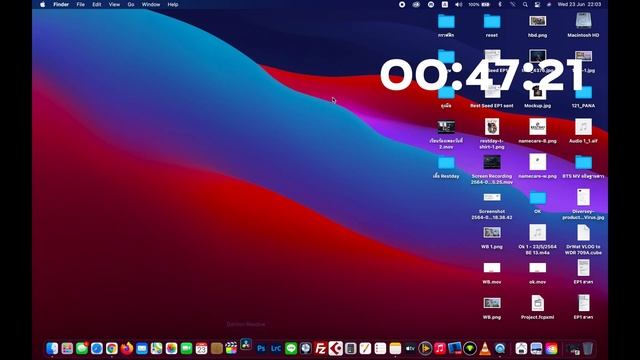640x360 pixels.
Task: Open Google Chrome in the Dock
Action: 112,348
